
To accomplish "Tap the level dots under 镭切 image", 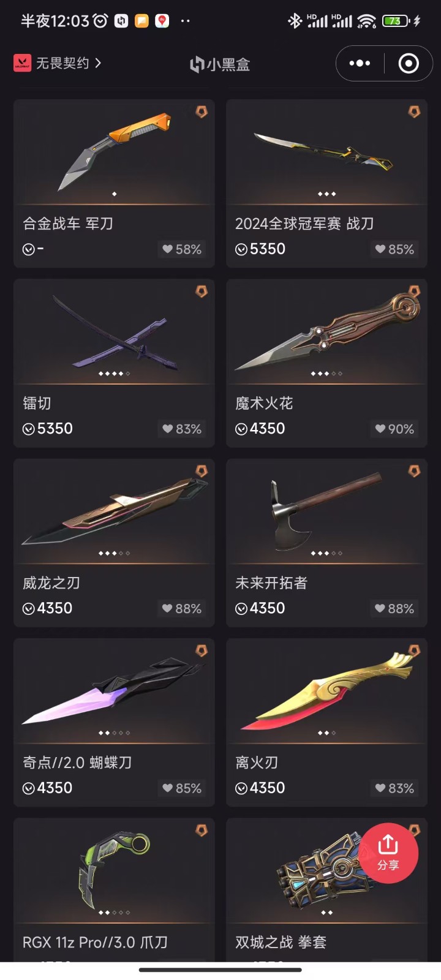I will [x=114, y=374].
